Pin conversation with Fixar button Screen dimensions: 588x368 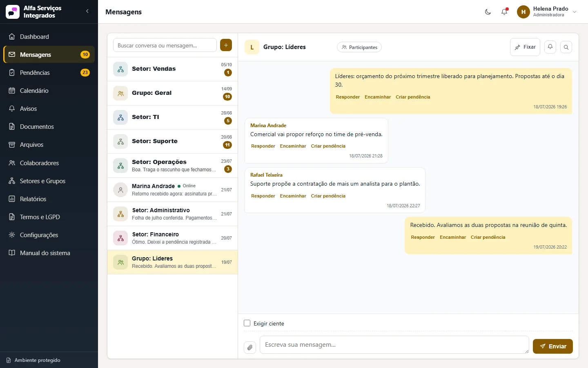pos(525,47)
